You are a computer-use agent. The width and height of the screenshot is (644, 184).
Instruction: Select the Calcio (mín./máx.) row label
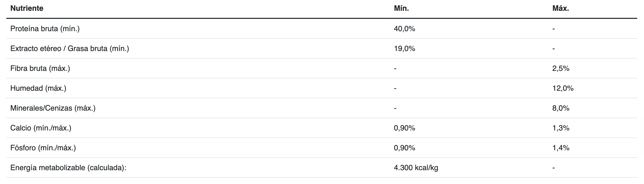pyautogui.click(x=41, y=128)
